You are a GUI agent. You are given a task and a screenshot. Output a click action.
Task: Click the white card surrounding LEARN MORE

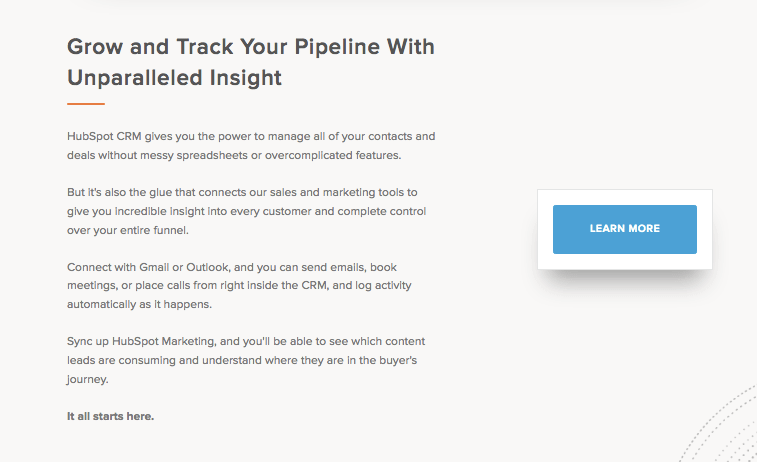(x=625, y=229)
